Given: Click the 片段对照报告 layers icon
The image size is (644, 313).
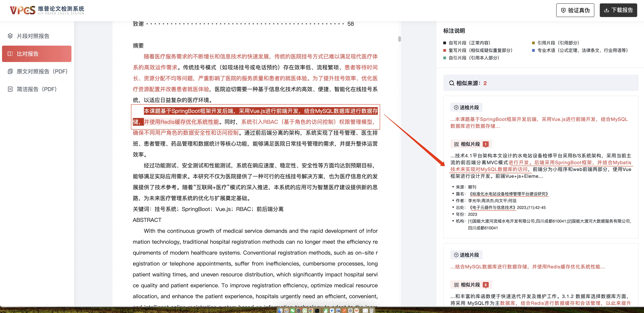Looking at the screenshot, I should coord(10,36).
